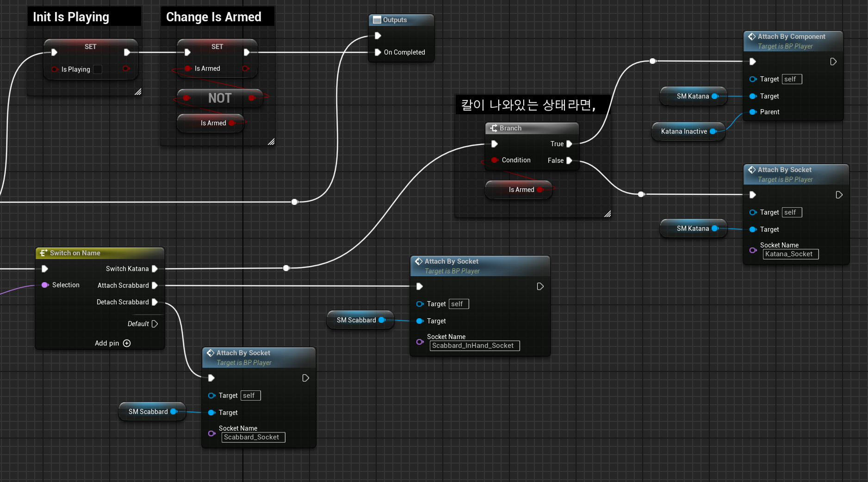868x482 pixels.
Task: Select the Attach Scrabbard exec output pin
Action: pyautogui.click(x=155, y=285)
